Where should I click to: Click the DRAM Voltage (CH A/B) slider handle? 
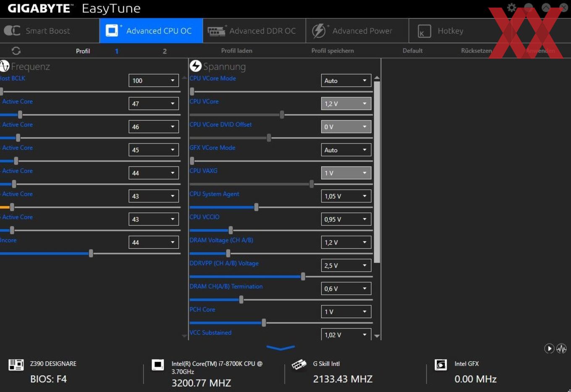click(228, 253)
